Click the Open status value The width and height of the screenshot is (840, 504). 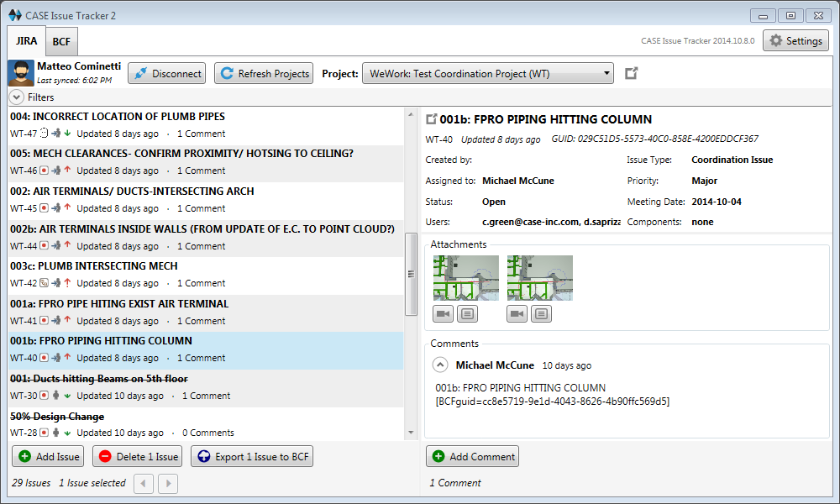(x=493, y=202)
